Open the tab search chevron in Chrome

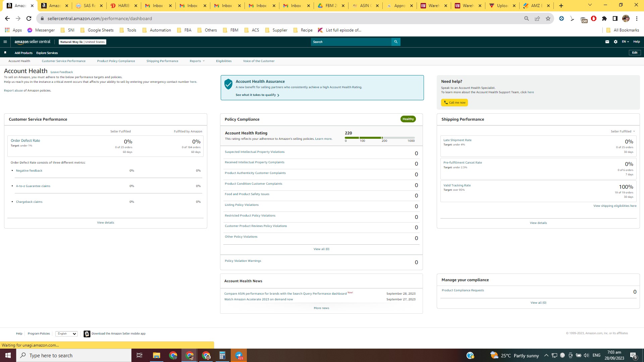pos(590,5)
